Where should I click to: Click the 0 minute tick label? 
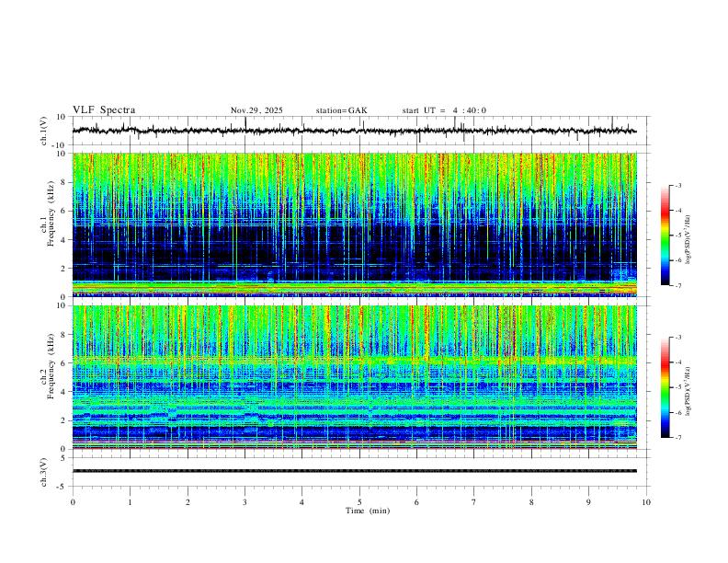[x=73, y=502]
